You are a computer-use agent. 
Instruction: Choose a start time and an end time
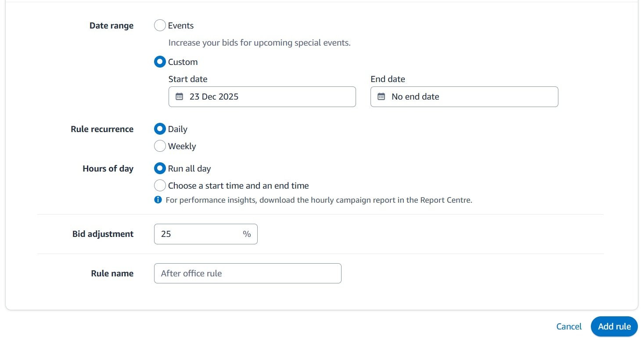(x=160, y=185)
